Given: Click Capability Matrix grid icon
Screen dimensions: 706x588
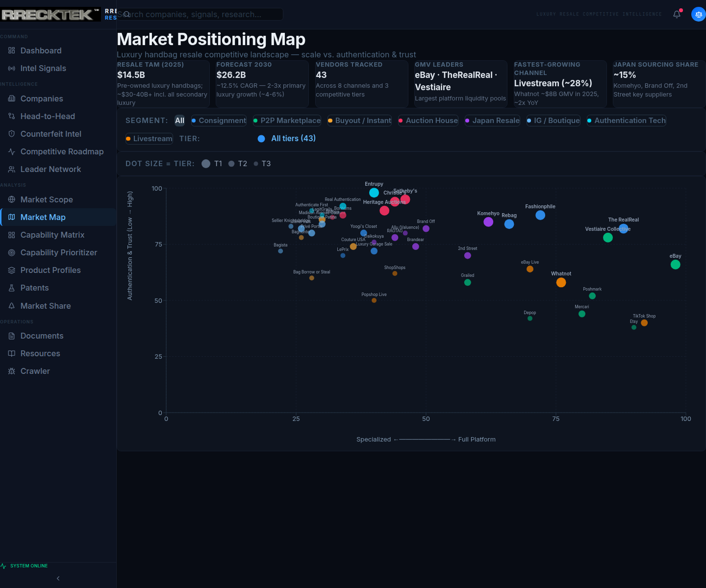Looking at the screenshot, I should (12, 235).
